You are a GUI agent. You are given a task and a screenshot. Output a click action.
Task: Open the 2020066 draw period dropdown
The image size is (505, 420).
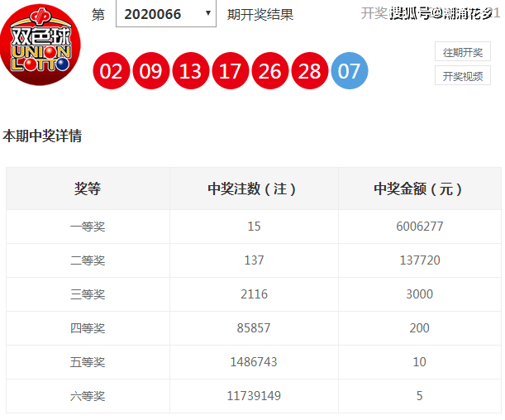pos(166,14)
